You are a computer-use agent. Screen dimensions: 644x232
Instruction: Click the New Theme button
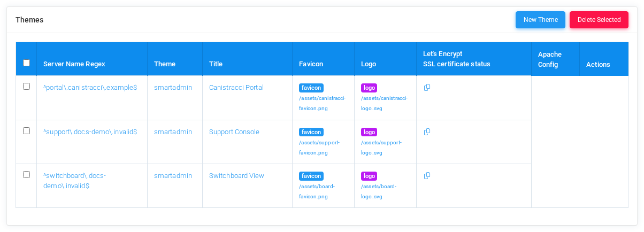[x=540, y=20]
